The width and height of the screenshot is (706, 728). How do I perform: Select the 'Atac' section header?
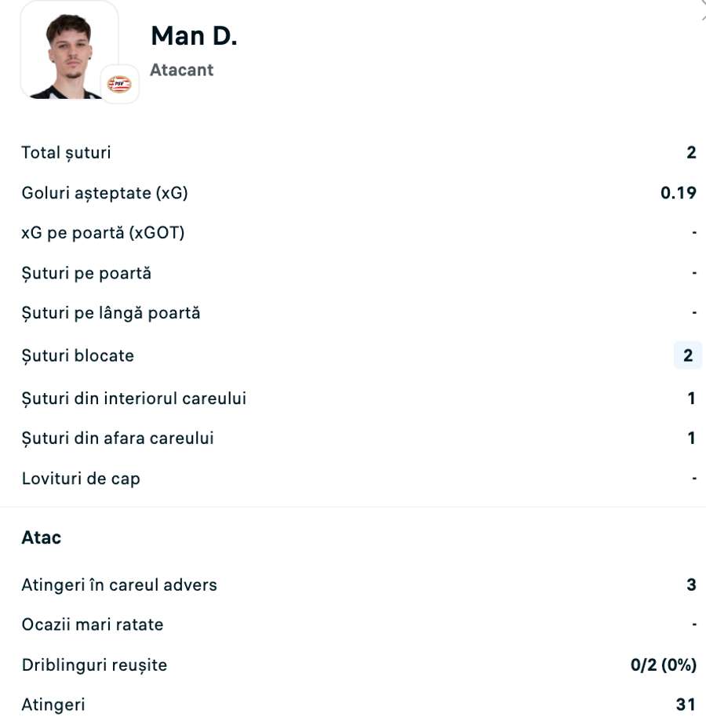41,537
